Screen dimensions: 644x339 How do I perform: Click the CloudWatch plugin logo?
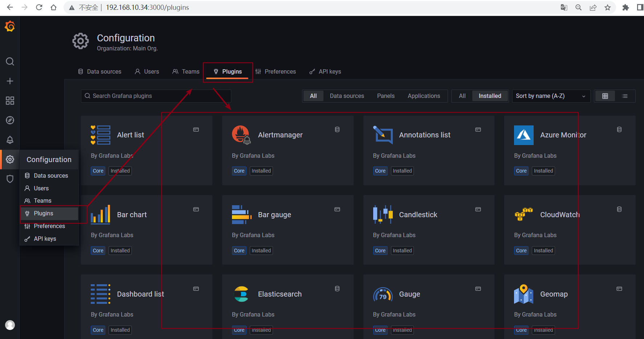pos(524,215)
